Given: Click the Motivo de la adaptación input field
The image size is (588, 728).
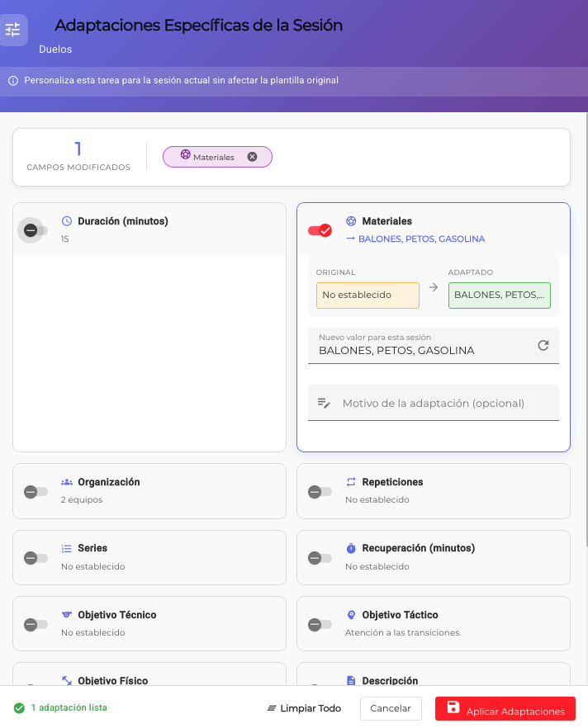Looking at the screenshot, I should point(442,403).
